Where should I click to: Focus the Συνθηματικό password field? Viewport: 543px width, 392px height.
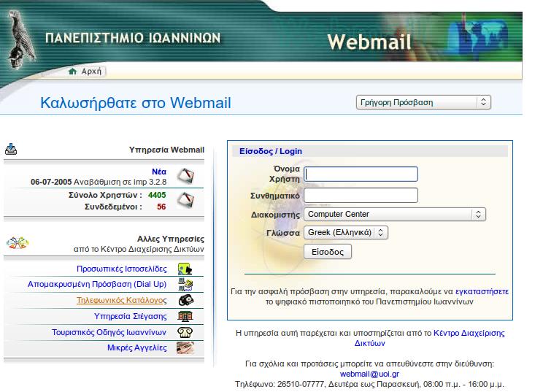point(361,196)
